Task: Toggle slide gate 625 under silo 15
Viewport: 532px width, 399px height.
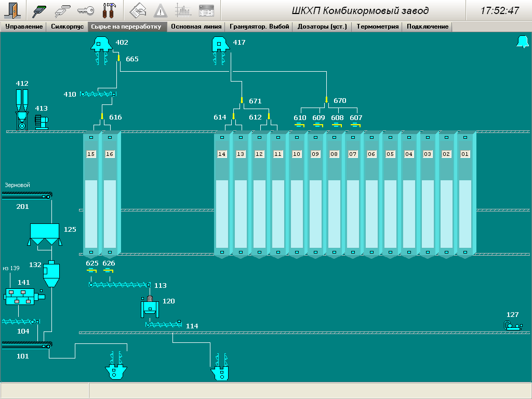Action: 92,270
